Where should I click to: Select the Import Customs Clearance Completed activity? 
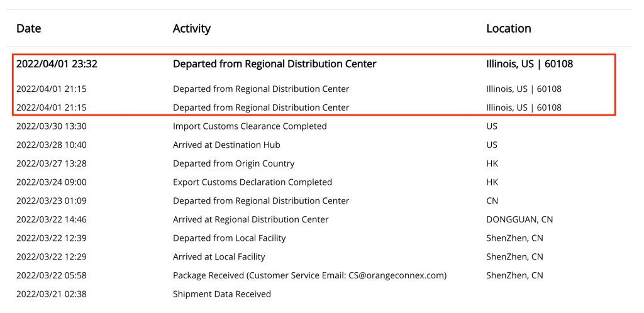250,126
